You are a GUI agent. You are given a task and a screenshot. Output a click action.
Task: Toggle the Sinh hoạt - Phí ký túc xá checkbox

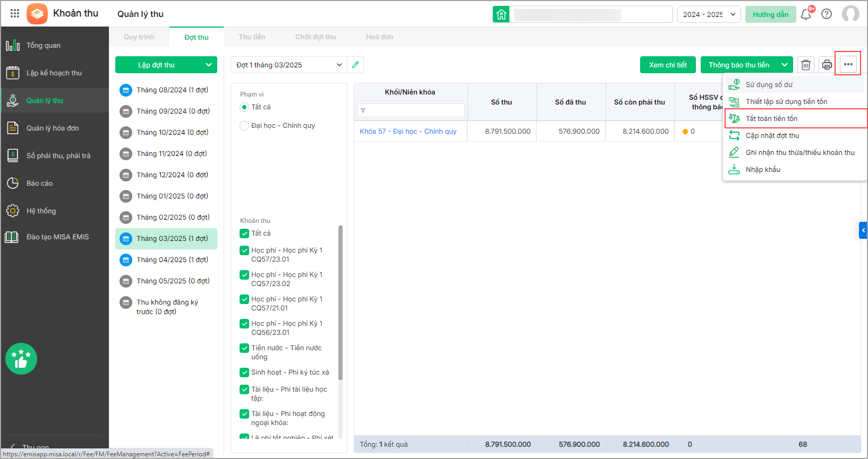(244, 373)
